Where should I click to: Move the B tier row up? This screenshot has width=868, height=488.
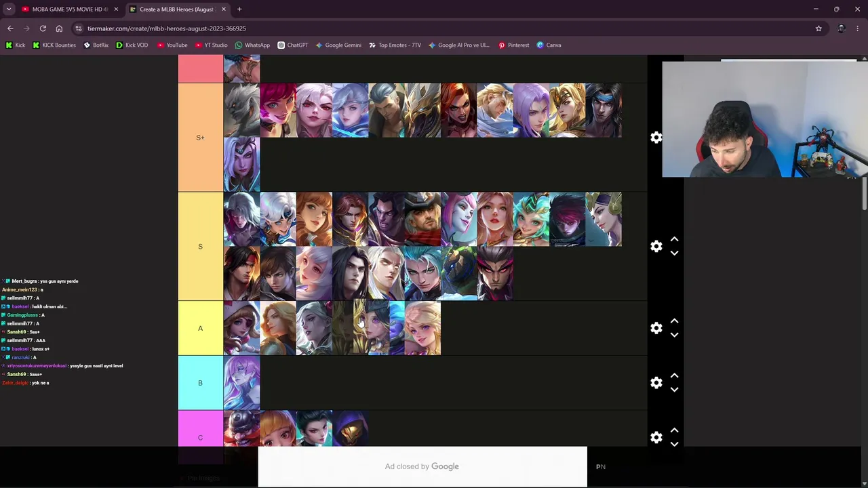674,375
